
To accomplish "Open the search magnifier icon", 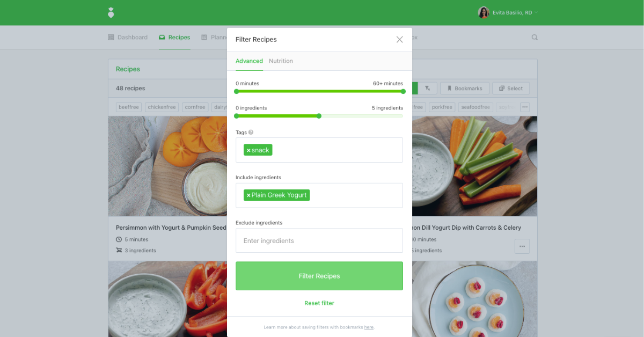I will click(535, 38).
